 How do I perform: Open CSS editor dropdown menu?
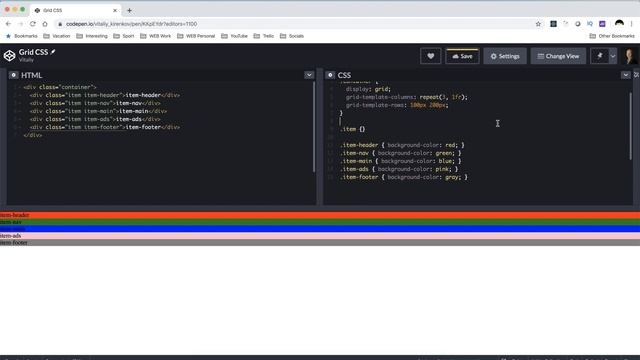(626, 75)
